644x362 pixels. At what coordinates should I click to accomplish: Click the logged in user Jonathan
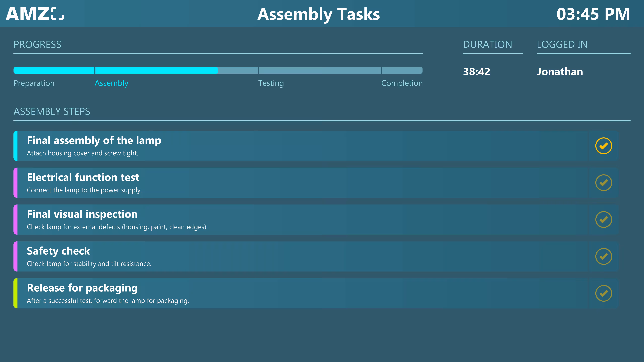coord(559,72)
